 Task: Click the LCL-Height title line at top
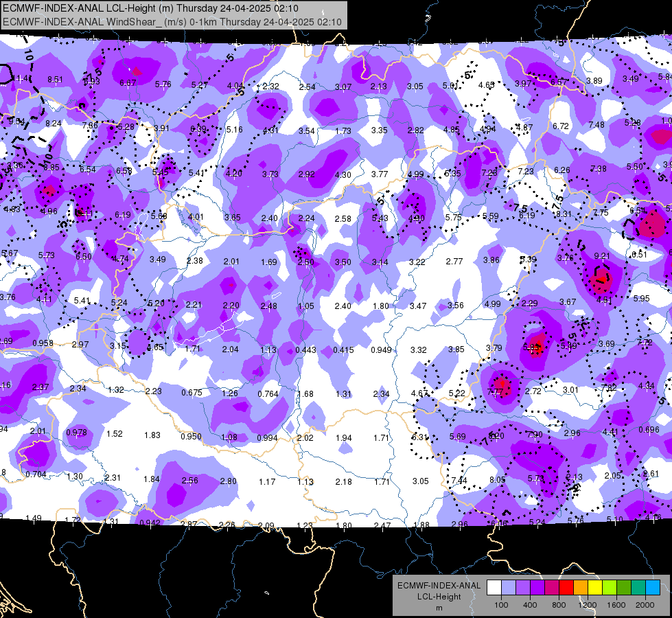click(150, 8)
